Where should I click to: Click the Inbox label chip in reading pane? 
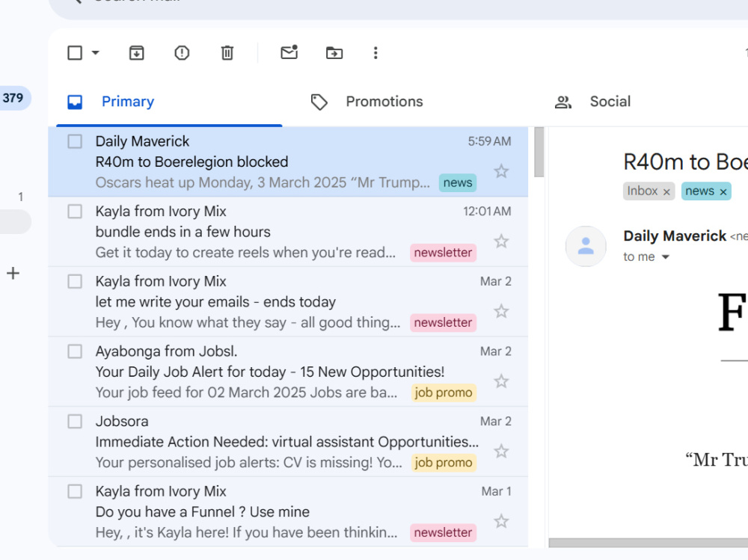tap(642, 191)
